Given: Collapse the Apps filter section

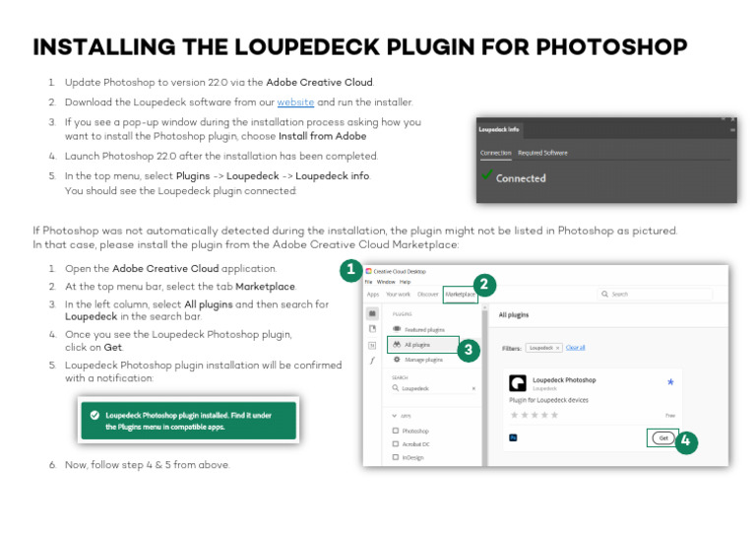Looking at the screenshot, I should pyautogui.click(x=395, y=416).
